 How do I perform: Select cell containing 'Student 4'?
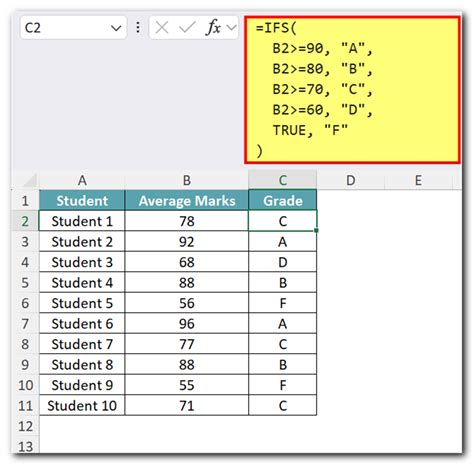coord(82,283)
